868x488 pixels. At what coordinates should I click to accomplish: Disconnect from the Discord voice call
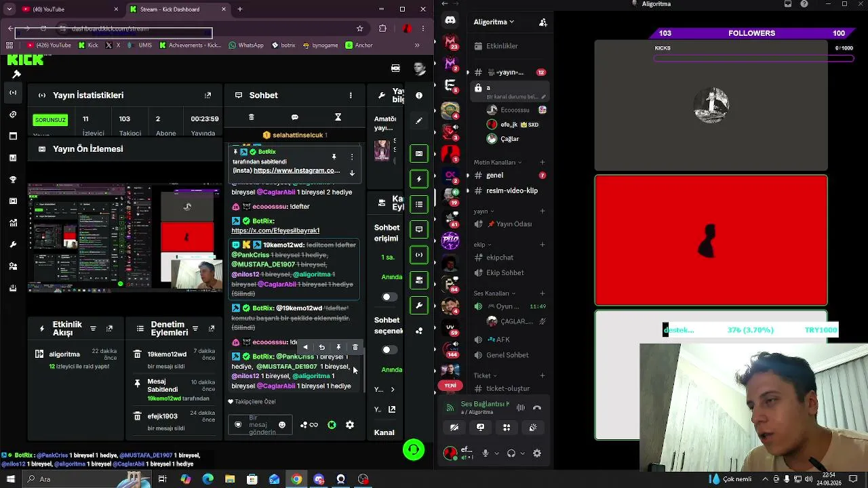[537, 408]
